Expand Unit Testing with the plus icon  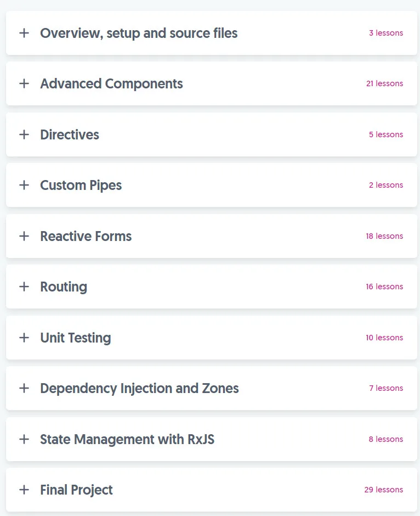coord(24,338)
